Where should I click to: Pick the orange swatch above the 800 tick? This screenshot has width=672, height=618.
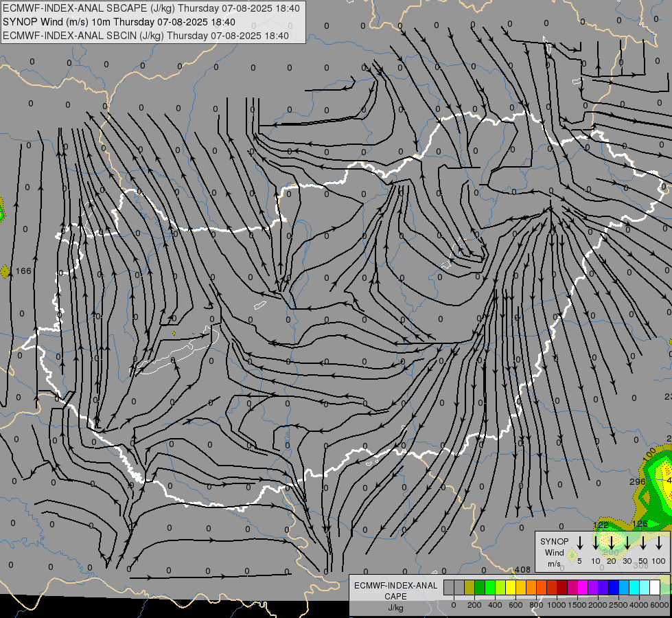pyautogui.click(x=531, y=587)
